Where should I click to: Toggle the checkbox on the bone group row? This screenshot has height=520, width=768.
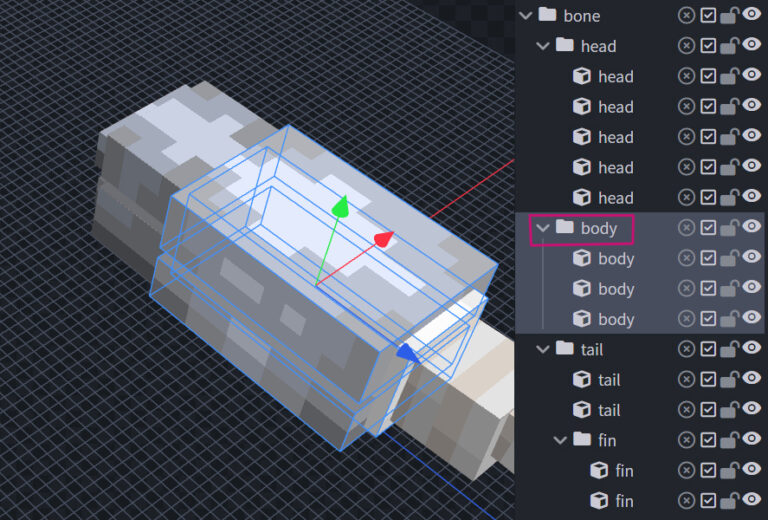click(708, 15)
